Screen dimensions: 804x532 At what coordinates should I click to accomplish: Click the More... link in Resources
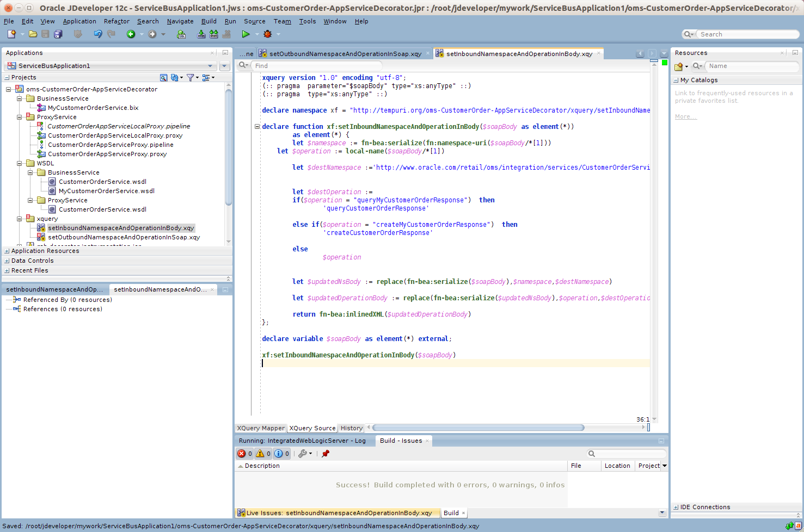pyautogui.click(x=685, y=116)
